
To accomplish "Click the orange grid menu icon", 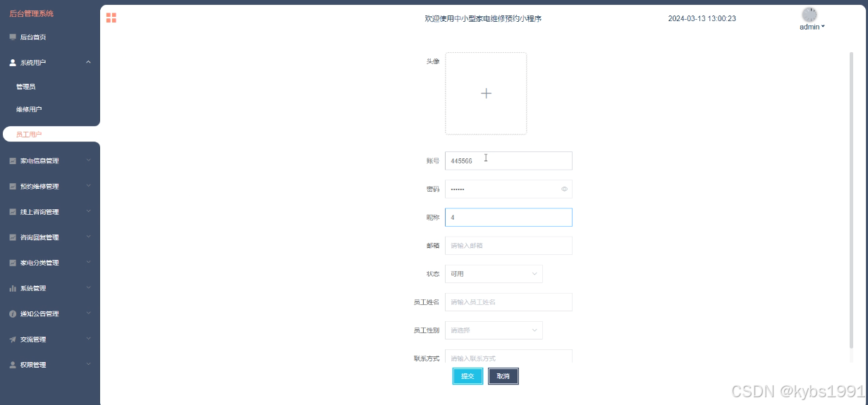I will pyautogui.click(x=111, y=18).
